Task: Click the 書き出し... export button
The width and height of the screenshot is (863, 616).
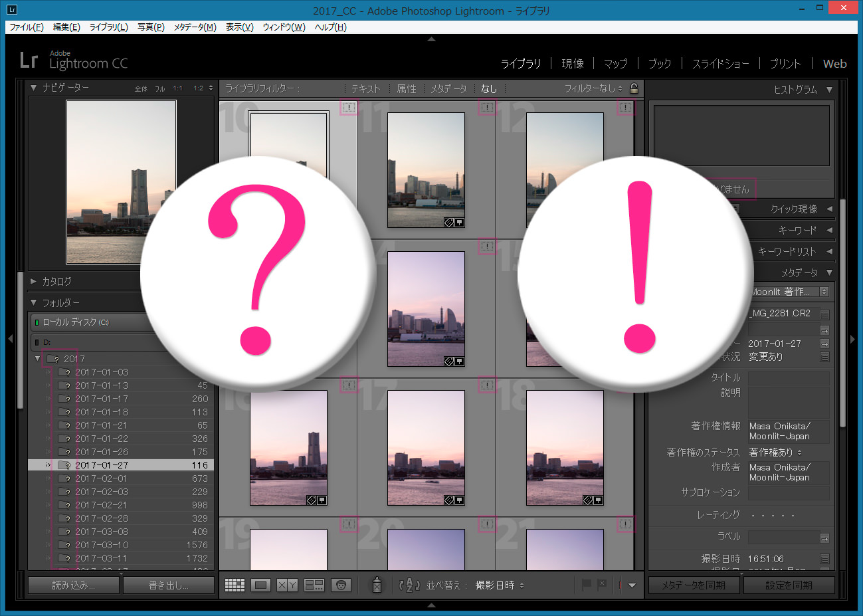Action: [x=169, y=585]
